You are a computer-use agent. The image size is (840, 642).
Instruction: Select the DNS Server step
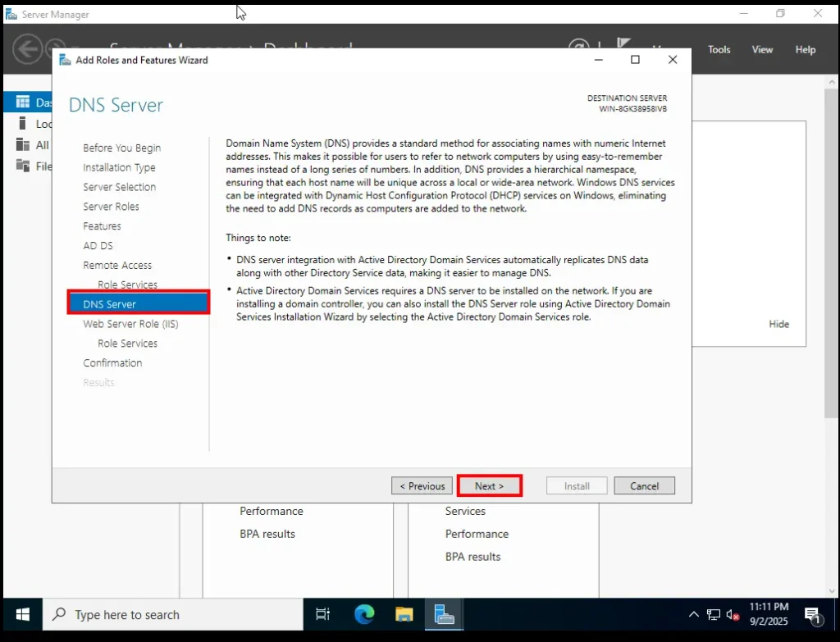point(138,304)
